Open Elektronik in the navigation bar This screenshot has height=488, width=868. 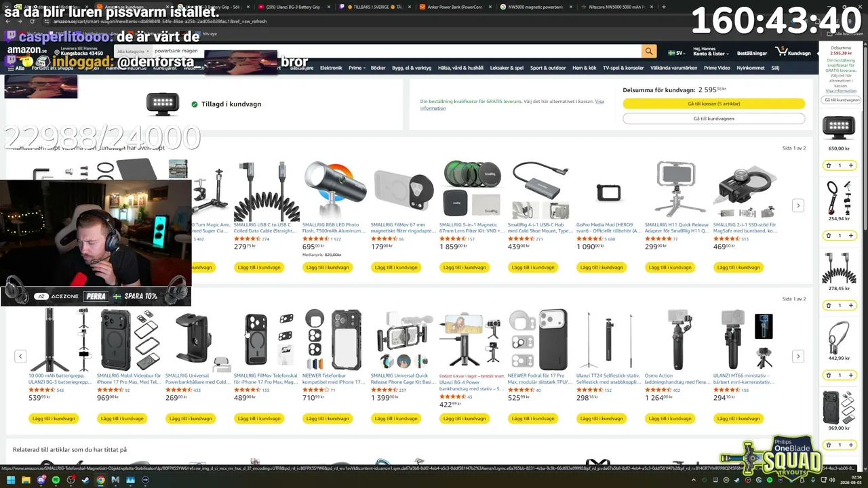click(331, 68)
